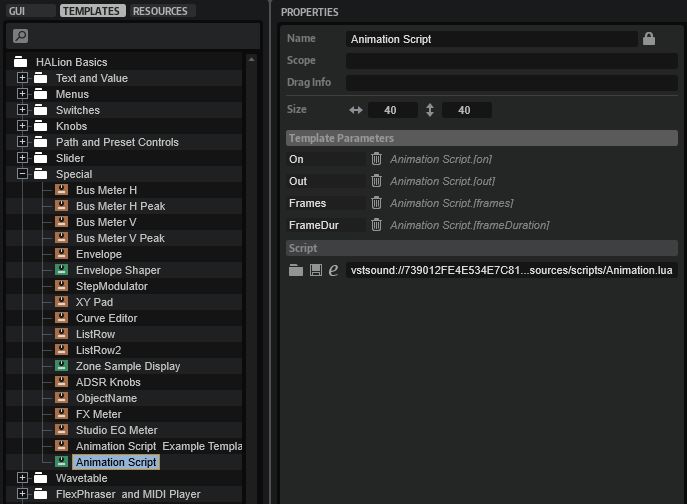Click the ADSR Knobs template icon

coord(61,382)
